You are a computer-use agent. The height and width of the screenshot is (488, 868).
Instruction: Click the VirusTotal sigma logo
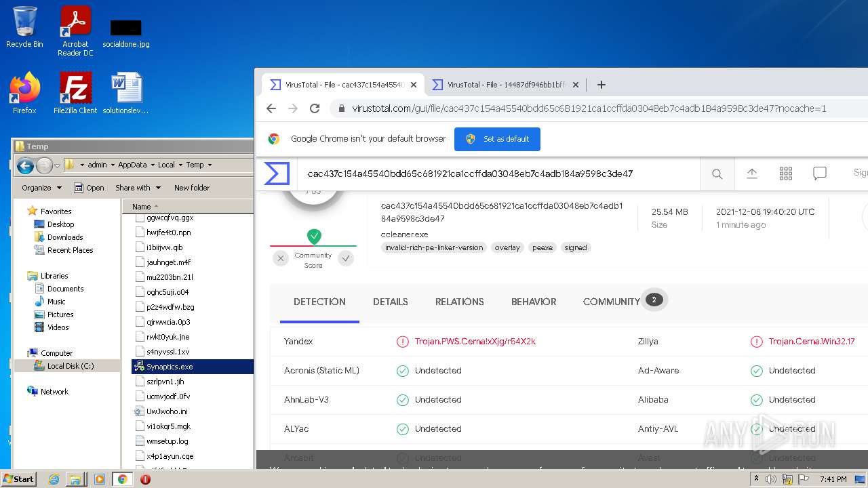277,174
